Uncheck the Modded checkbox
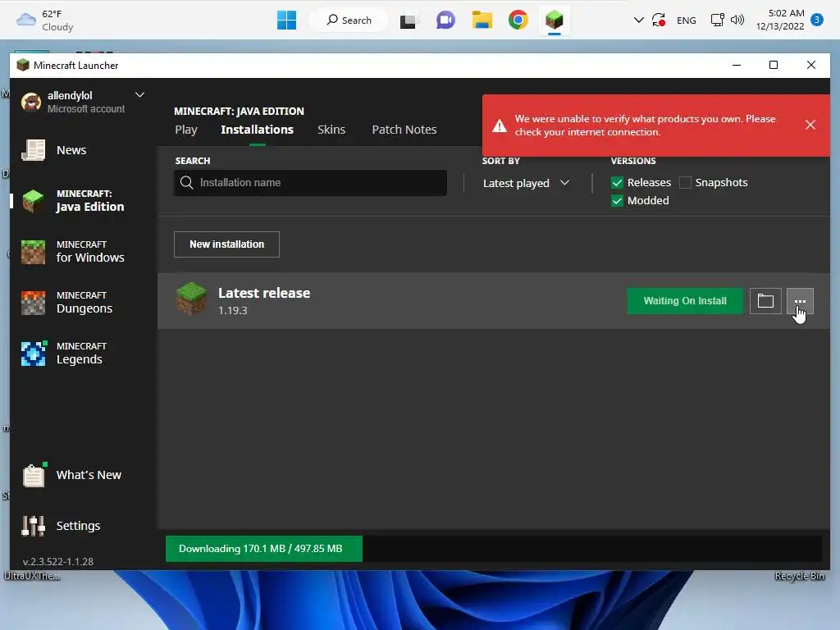This screenshot has height=630, width=840. tap(617, 201)
